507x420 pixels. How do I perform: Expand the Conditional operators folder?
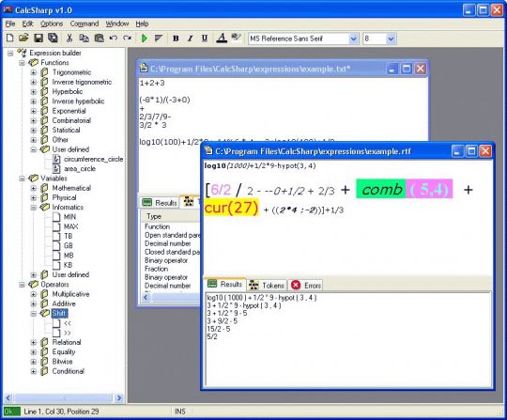tap(33, 371)
